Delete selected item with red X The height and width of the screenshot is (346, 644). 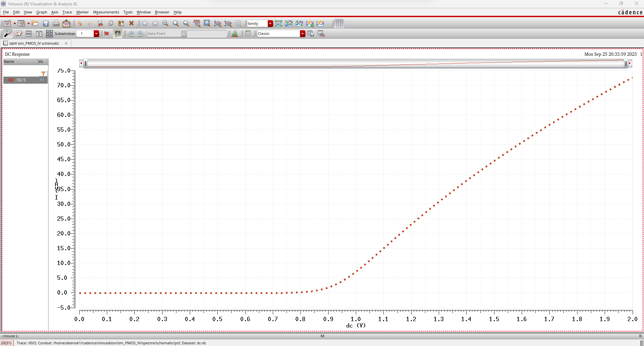[132, 24]
